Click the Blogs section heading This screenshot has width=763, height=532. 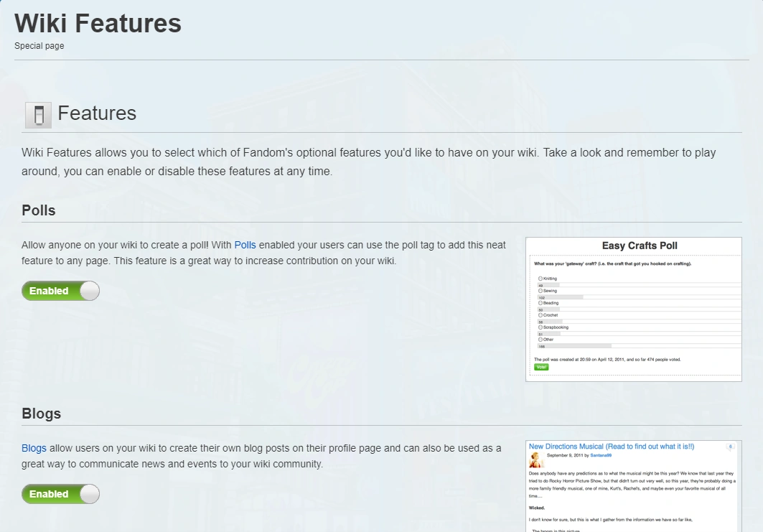coord(41,414)
